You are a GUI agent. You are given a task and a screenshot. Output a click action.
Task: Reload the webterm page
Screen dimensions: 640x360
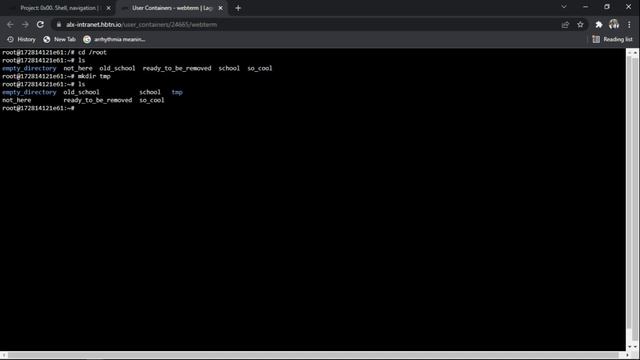click(40, 24)
